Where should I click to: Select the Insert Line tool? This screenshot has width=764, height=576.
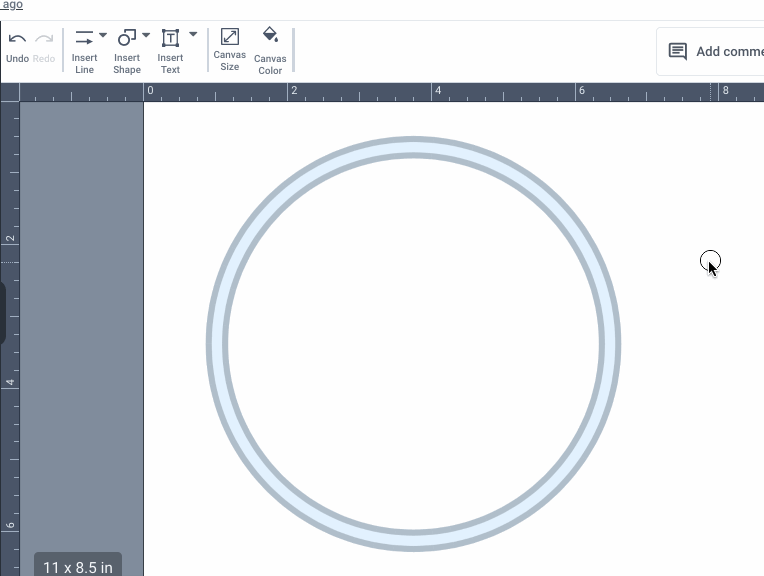84,39
